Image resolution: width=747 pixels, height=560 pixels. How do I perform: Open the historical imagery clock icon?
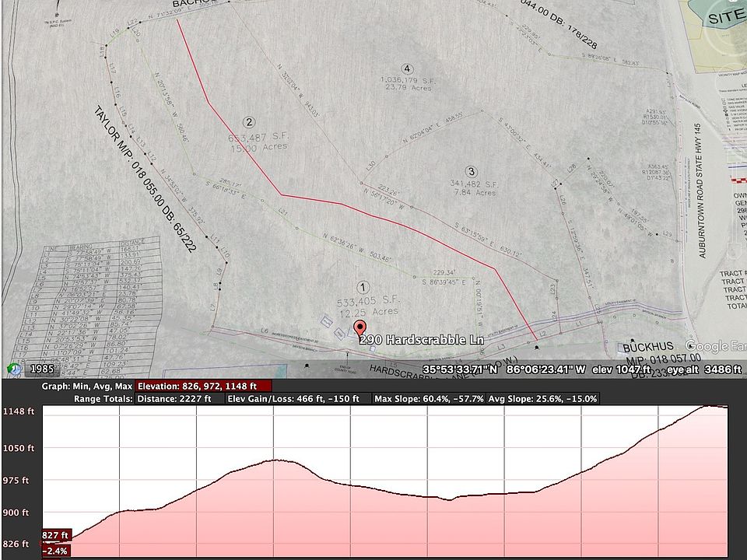pos(15,369)
